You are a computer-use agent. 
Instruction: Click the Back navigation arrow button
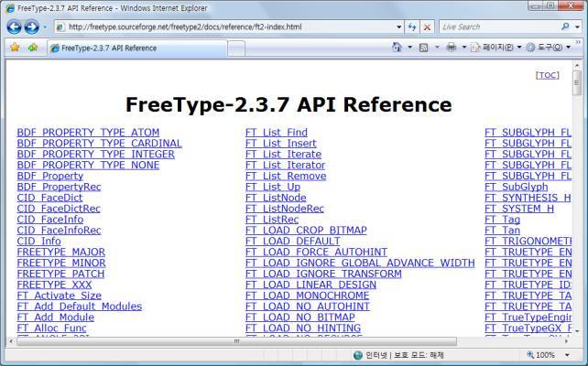14,27
